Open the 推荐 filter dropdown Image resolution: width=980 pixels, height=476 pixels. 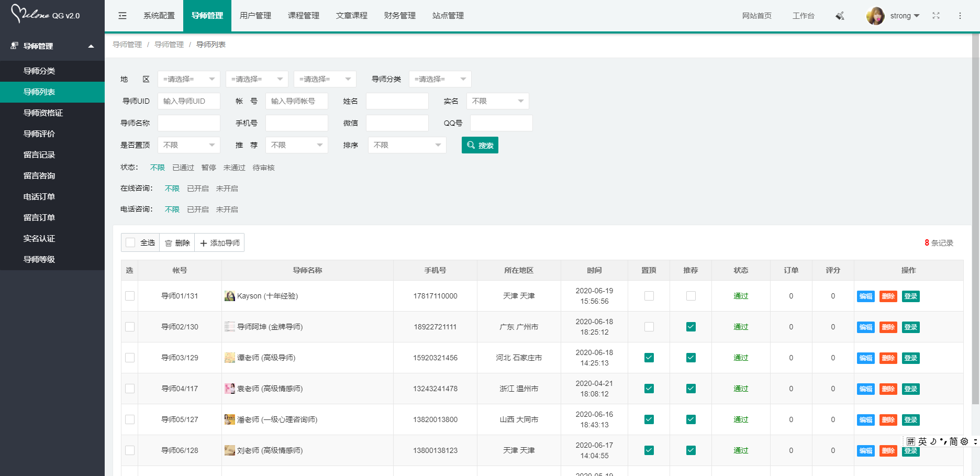pos(297,145)
